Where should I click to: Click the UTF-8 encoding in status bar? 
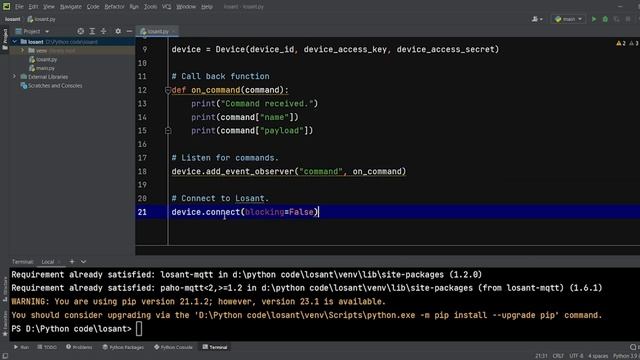576,356
